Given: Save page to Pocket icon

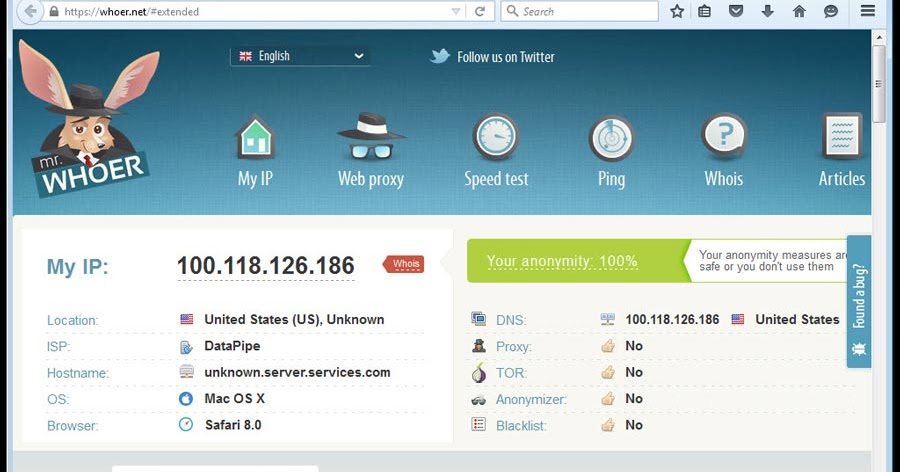Looking at the screenshot, I should [736, 11].
